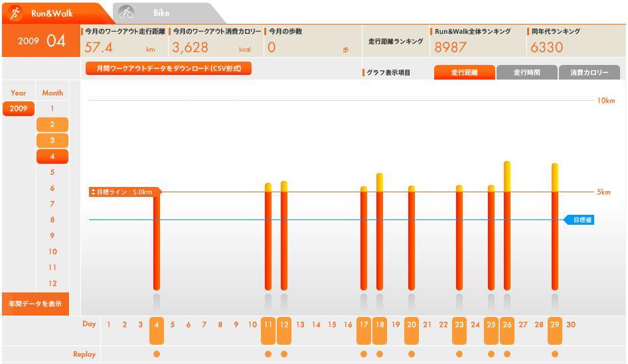This screenshot has width=628, height=364.
Task: Choose month 2 in Month list
Action: [x=52, y=125]
